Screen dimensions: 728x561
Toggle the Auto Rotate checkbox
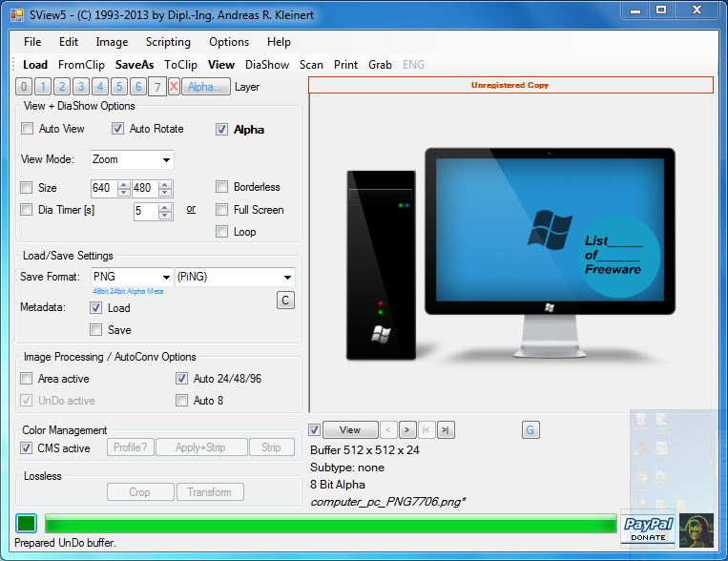pos(118,129)
